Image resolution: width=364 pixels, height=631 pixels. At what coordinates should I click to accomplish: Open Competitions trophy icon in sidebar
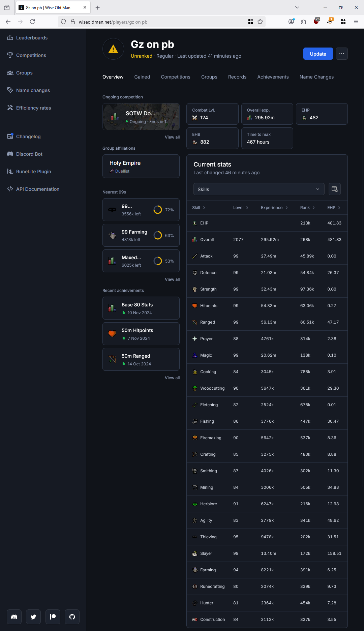(10, 55)
